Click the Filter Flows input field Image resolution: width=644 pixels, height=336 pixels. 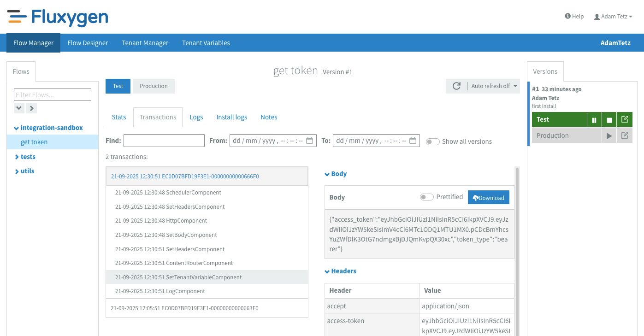pyautogui.click(x=53, y=95)
